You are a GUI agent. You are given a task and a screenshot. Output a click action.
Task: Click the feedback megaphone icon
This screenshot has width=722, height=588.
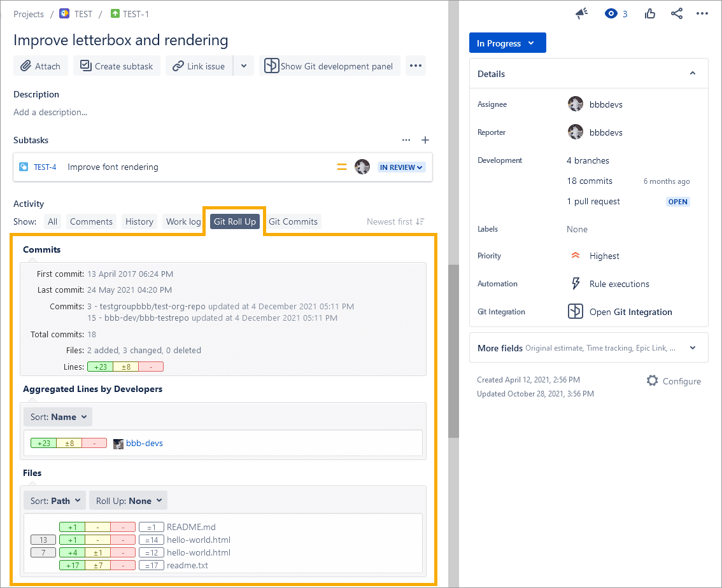(581, 13)
